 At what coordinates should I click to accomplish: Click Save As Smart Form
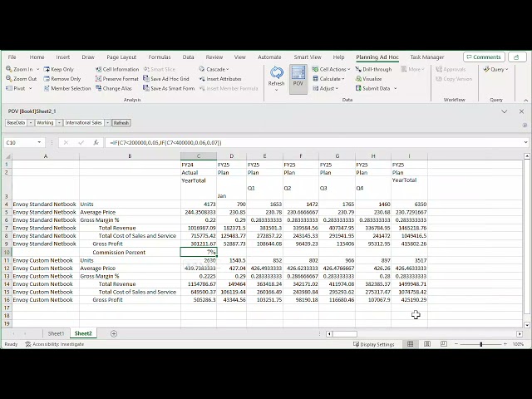click(169, 88)
